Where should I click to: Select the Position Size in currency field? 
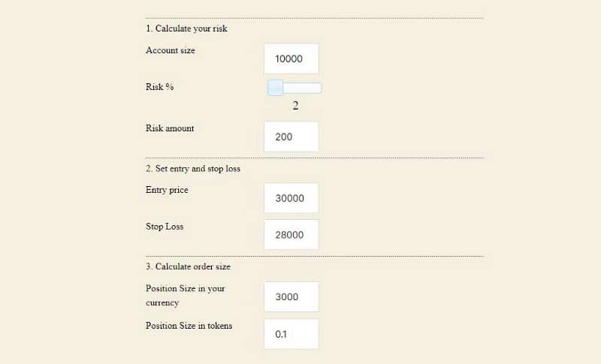click(291, 296)
